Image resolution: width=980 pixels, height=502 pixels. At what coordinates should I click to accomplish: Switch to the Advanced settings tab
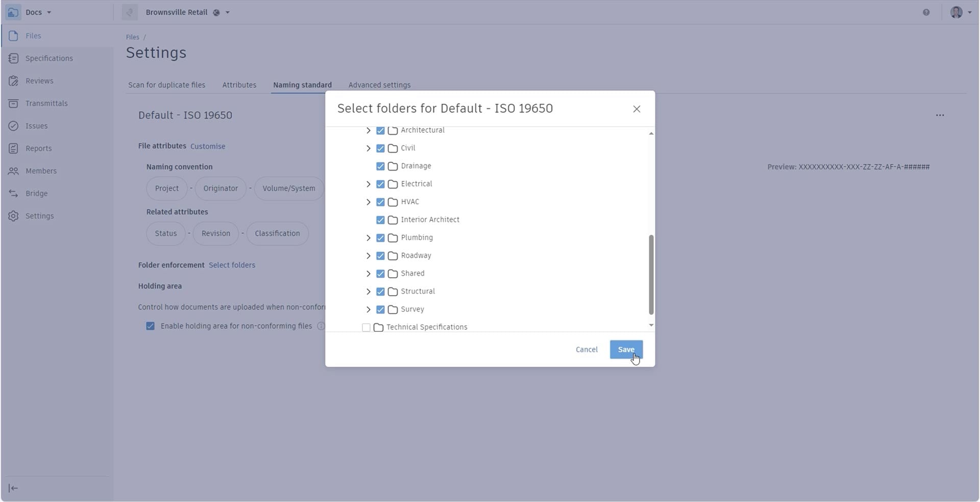(379, 85)
